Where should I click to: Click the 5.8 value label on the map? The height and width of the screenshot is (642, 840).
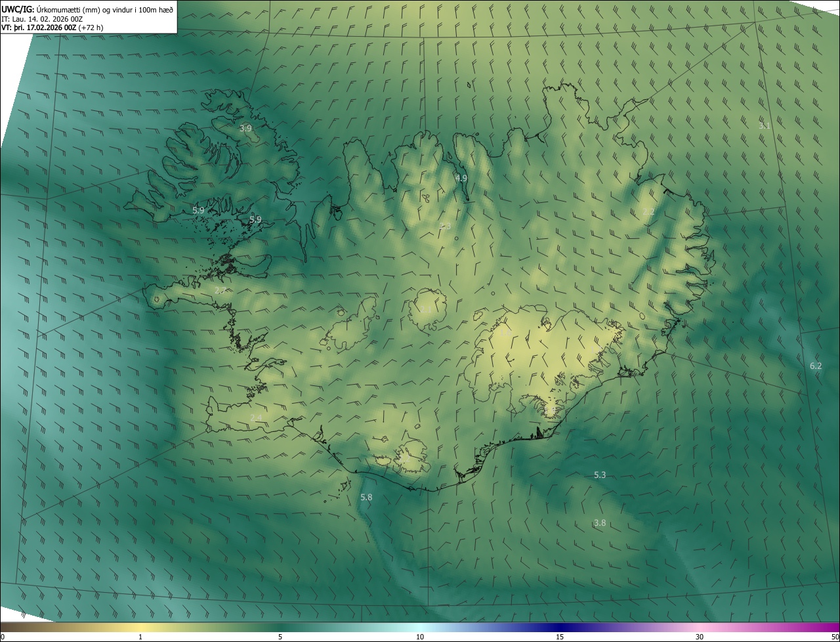tap(366, 497)
